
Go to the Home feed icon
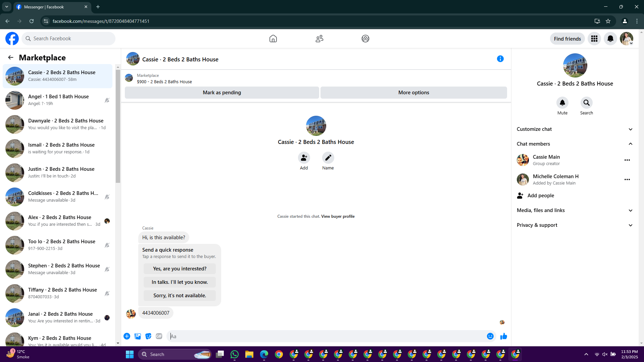click(273, 39)
